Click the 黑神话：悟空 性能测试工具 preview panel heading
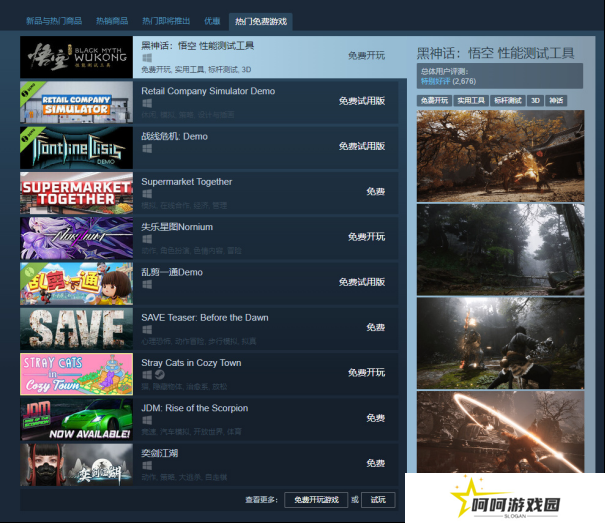Viewport: 605px width, 523px height. 496,53
